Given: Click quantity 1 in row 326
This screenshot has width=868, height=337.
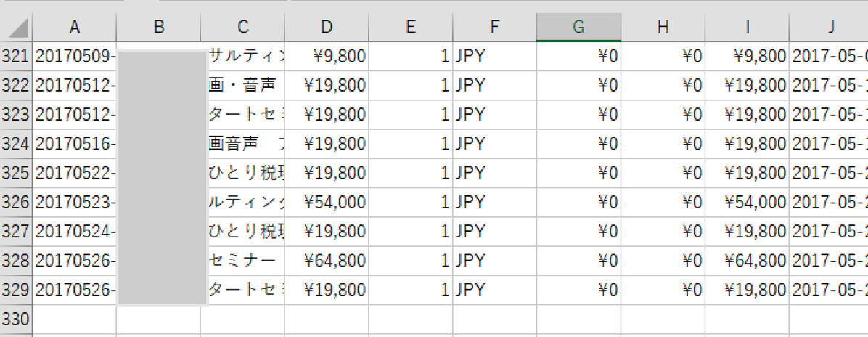Looking at the screenshot, I should tap(411, 203).
